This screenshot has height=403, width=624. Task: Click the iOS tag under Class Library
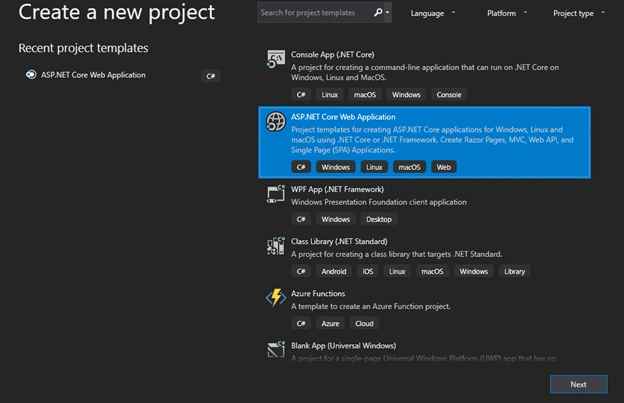point(368,271)
